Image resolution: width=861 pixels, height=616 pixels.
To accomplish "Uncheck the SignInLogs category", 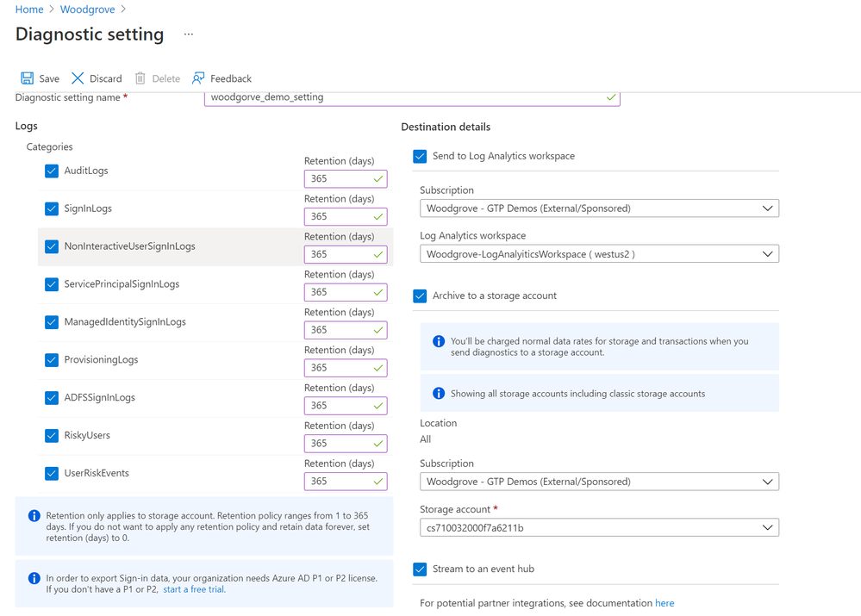I will [x=52, y=208].
